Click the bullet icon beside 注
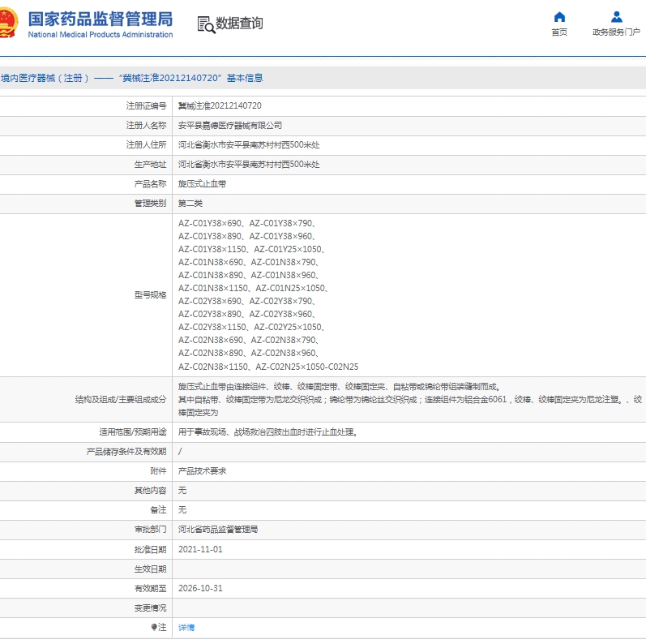The width and height of the screenshot is (646, 644). (154, 627)
